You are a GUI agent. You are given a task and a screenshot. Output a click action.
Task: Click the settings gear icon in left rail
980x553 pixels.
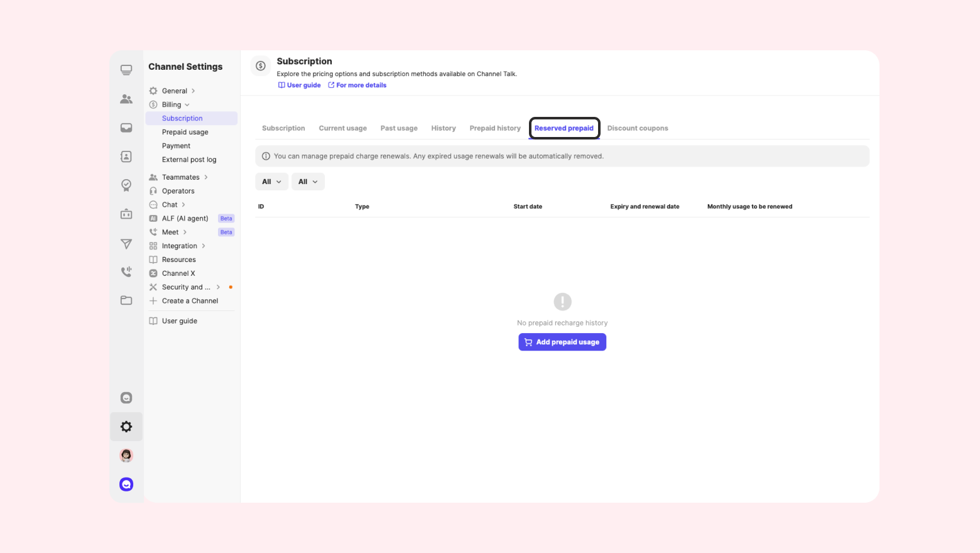pyautogui.click(x=126, y=427)
